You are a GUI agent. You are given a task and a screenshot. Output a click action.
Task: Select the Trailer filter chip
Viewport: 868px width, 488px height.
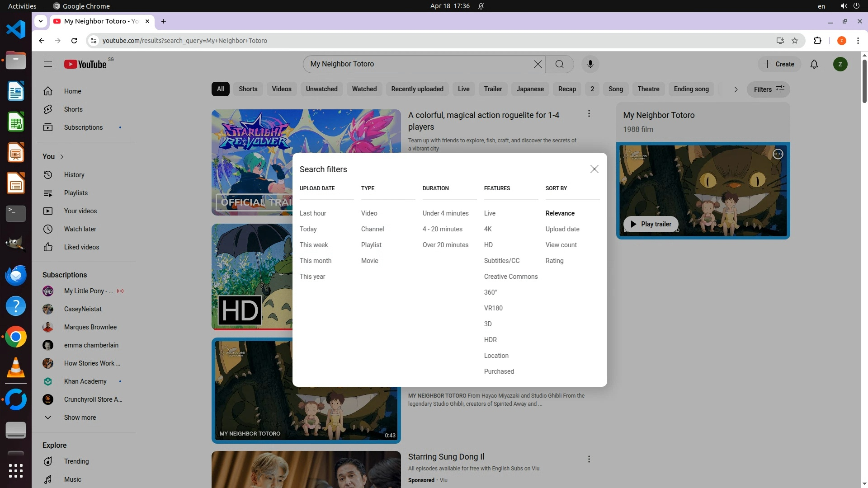(x=493, y=89)
